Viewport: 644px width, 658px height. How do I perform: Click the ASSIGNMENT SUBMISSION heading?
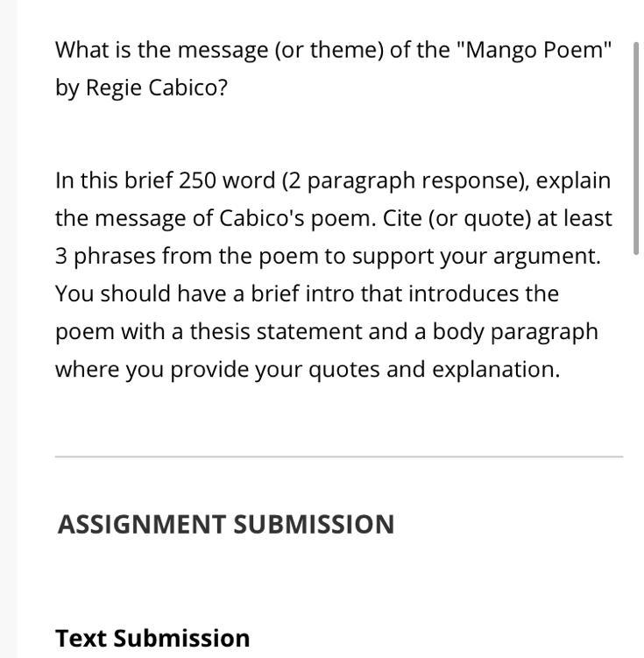click(x=226, y=524)
